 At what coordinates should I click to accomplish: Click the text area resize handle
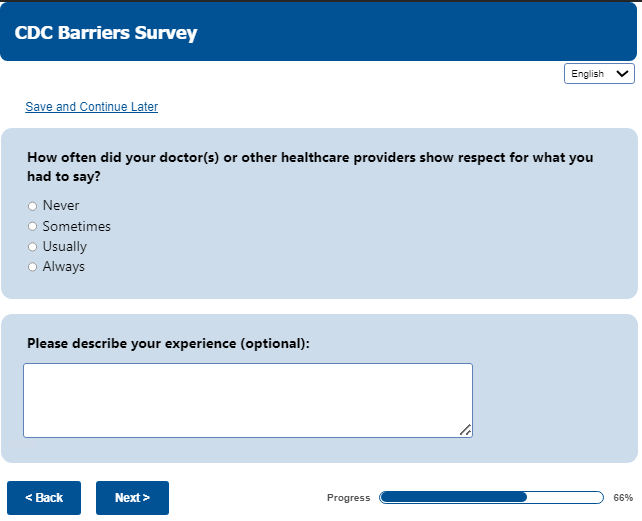pyautogui.click(x=465, y=430)
